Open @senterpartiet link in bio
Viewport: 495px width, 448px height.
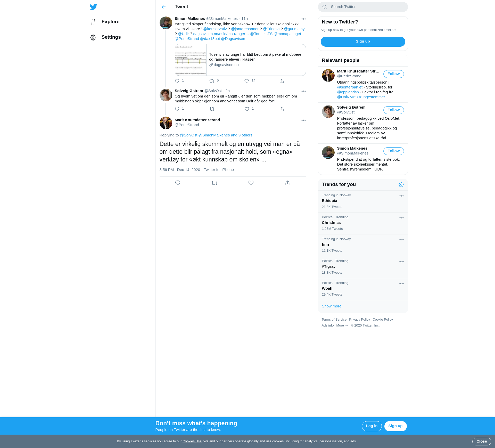350,87
